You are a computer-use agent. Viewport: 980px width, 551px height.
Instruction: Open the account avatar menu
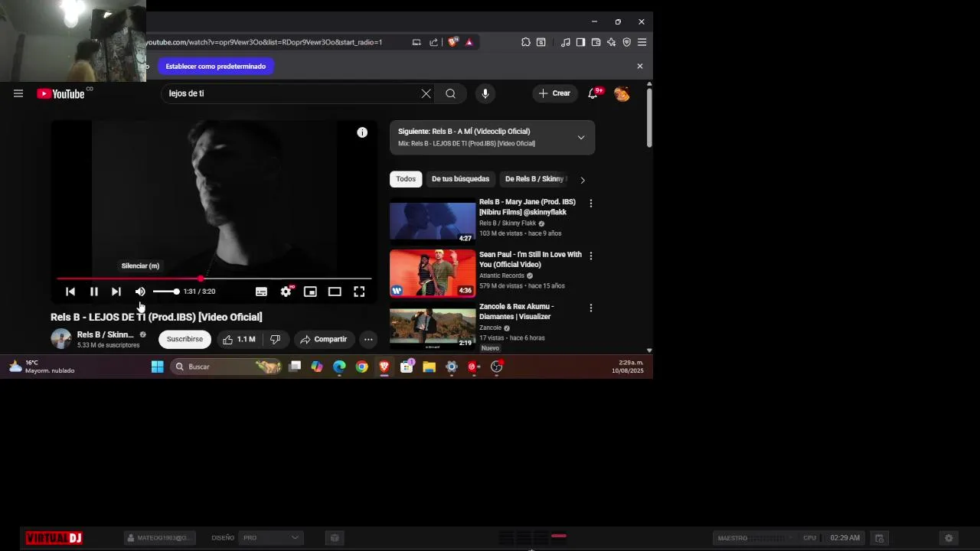pos(622,93)
